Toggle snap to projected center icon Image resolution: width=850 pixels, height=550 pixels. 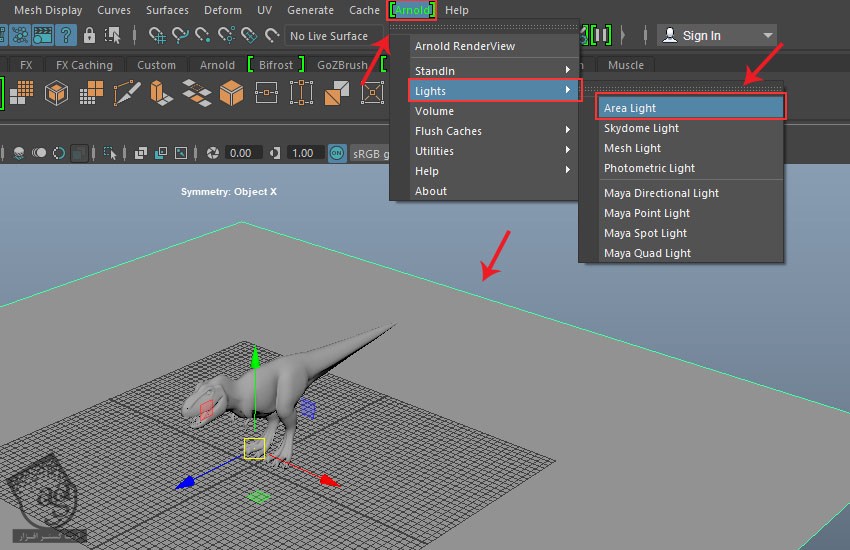(x=226, y=36)
